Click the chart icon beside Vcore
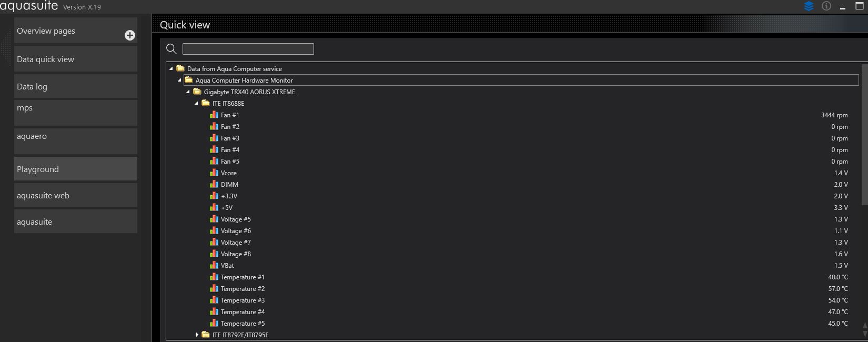 214,173
